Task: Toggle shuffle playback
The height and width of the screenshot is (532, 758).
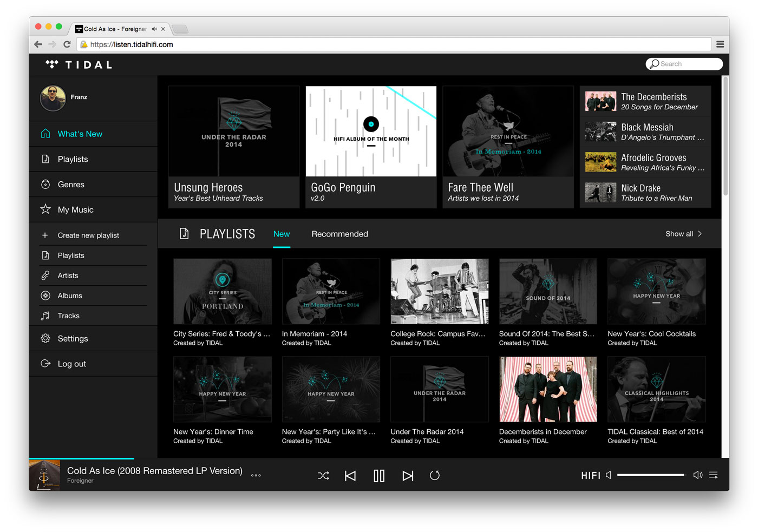Action: coord(323,476)
